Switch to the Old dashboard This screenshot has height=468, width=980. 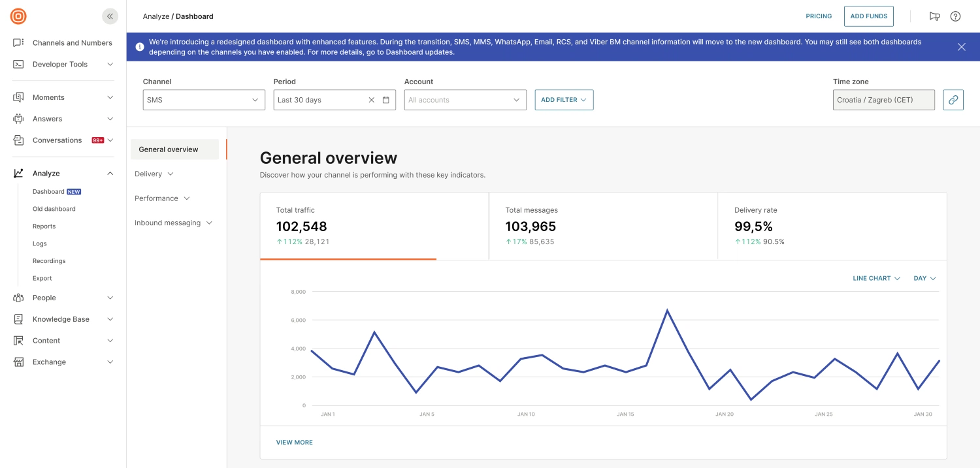(x=54, y=208)
